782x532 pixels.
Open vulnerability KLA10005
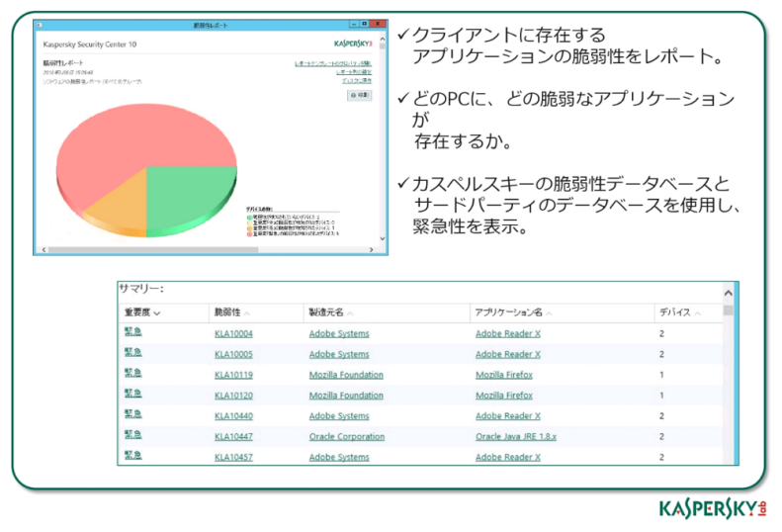[233, 354]
